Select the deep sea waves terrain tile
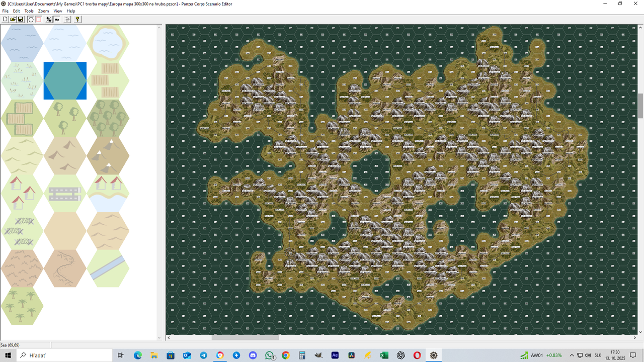644x362 pixels. pos(22,43)
